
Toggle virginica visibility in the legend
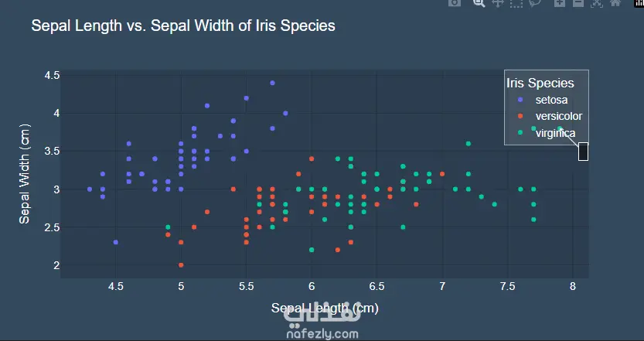pyautogui.click(x=555, y=133)
